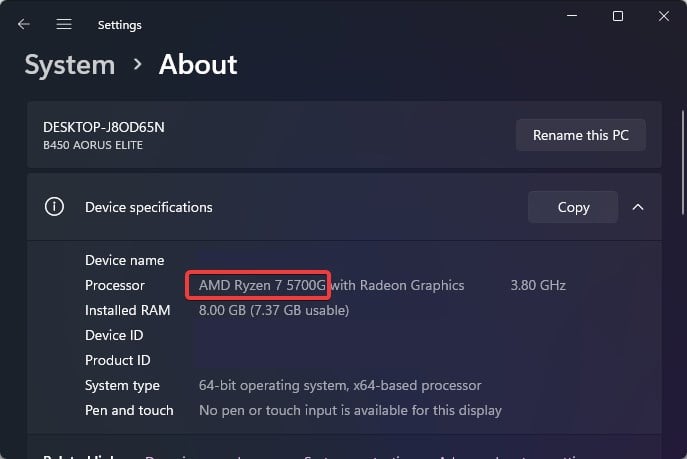
Task: Collapse the Device specifications section
Action: pos(638,207)
